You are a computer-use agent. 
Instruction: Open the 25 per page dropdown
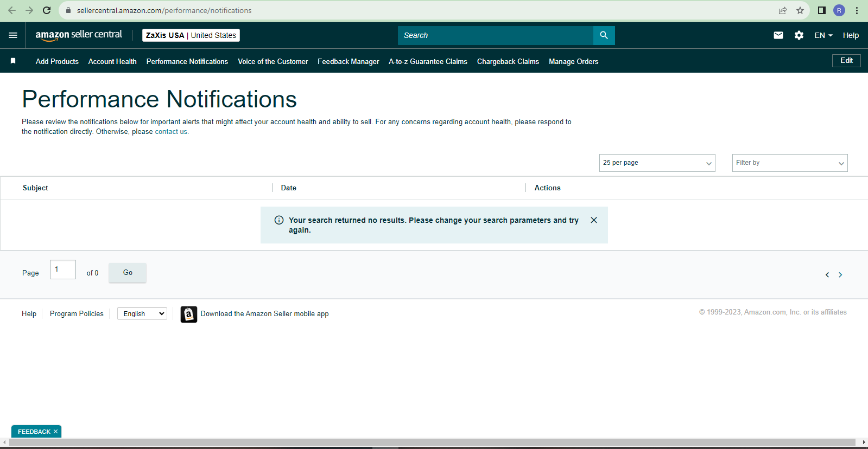657,163
